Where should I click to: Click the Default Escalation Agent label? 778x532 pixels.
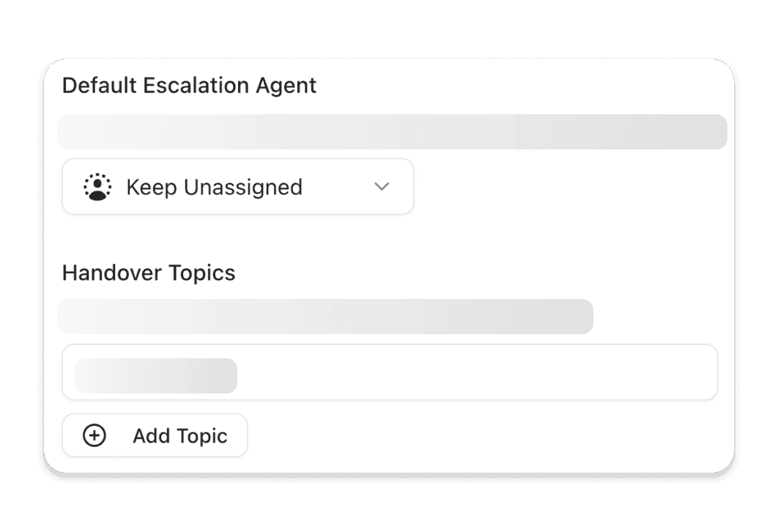[x=190, y=85]
